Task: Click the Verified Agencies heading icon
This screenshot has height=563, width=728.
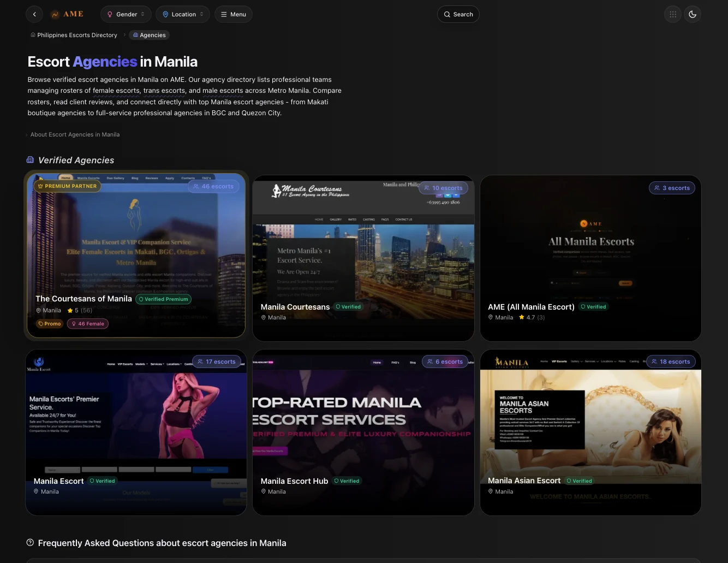Action: pos(30,160)
